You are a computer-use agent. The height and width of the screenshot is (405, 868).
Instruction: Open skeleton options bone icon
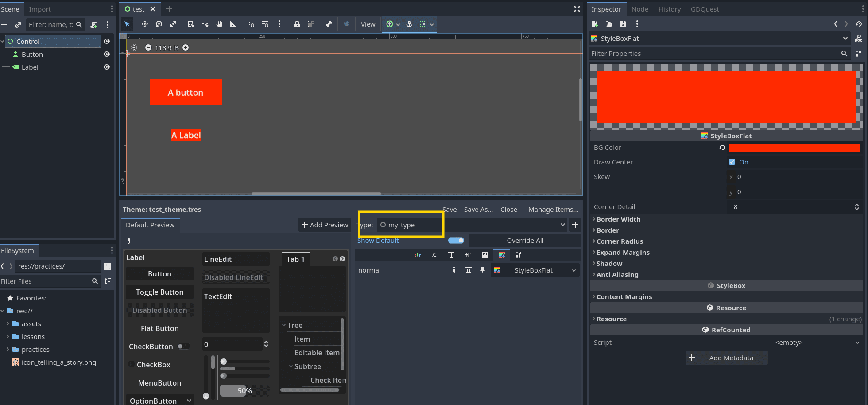coord(329,24)
